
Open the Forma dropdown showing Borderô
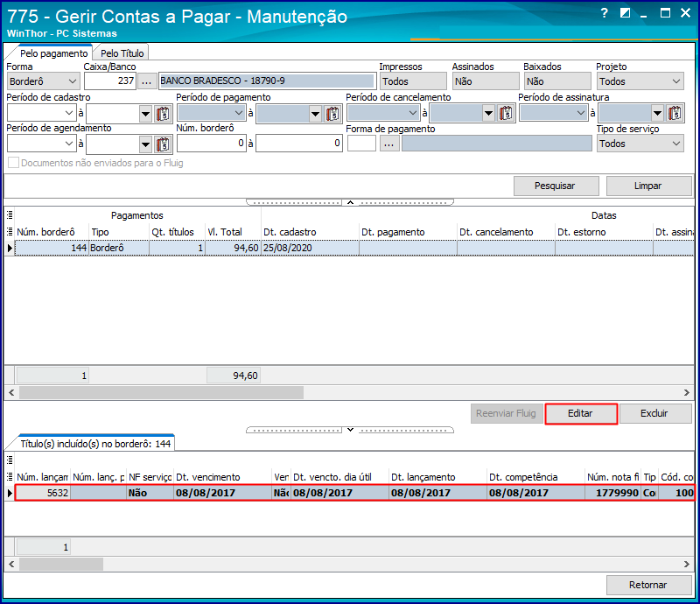pyautogui.click(x=43, y=81)
